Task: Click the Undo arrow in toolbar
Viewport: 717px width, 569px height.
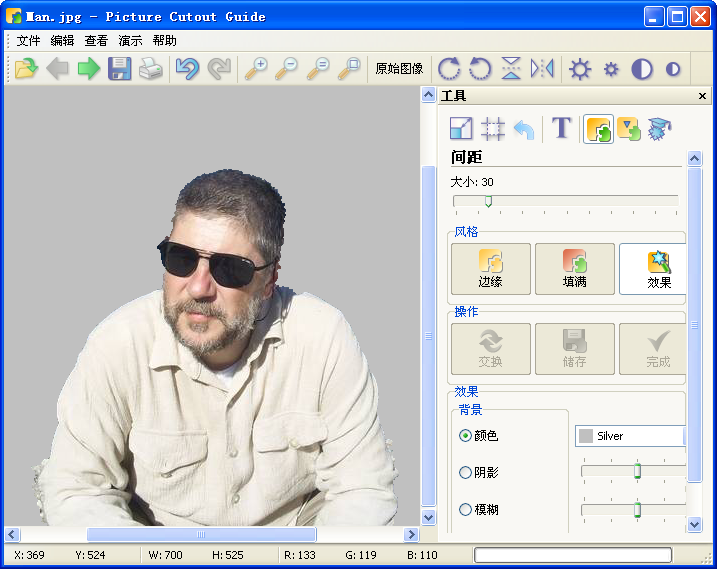Action: tap(187, 69)
